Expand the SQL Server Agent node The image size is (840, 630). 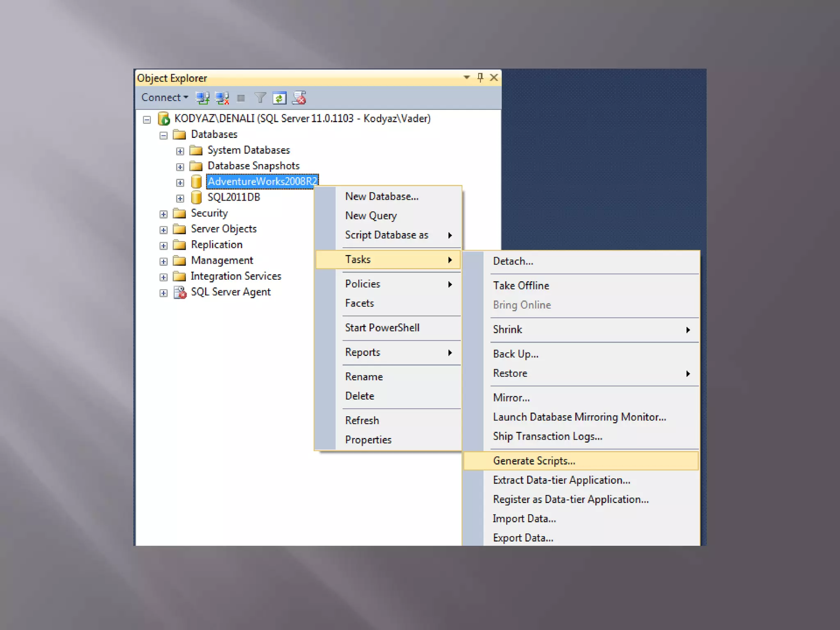[x=163, y=293]
